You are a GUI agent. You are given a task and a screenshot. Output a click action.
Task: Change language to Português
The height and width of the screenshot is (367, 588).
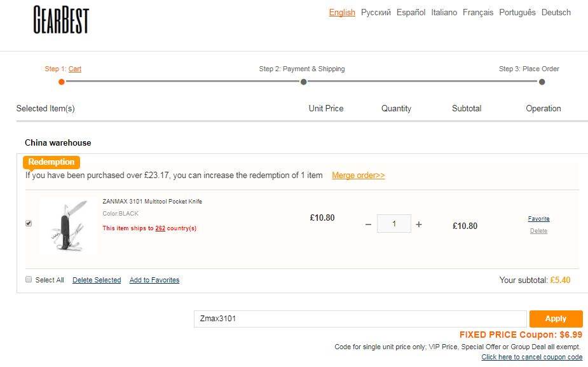(x=517, y=13)
